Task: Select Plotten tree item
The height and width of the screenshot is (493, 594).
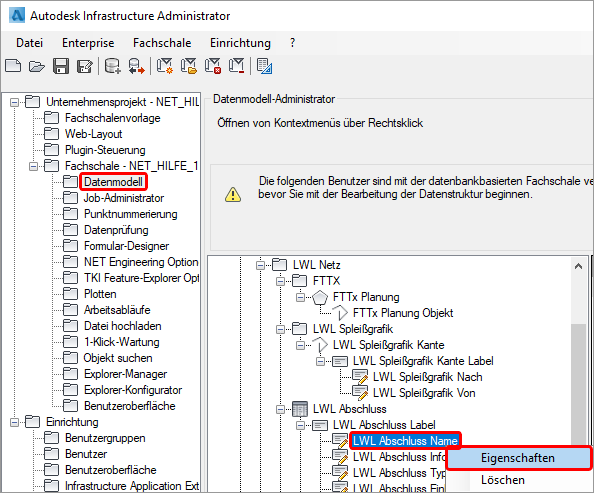Action: point(100,294)
